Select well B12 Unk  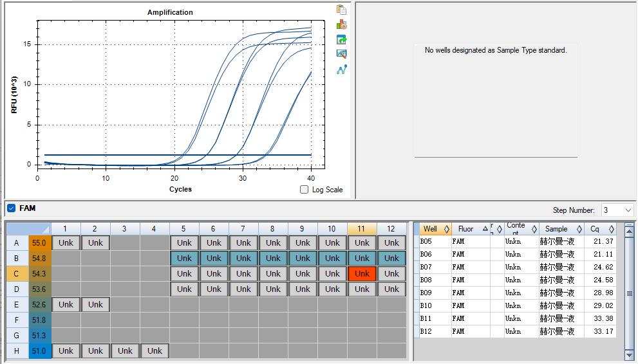point(392,259)
